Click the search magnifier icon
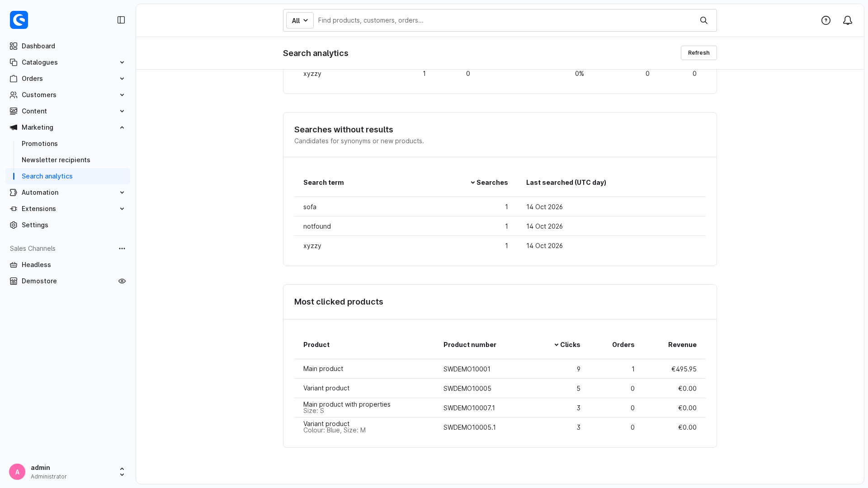 click(704, 20)
